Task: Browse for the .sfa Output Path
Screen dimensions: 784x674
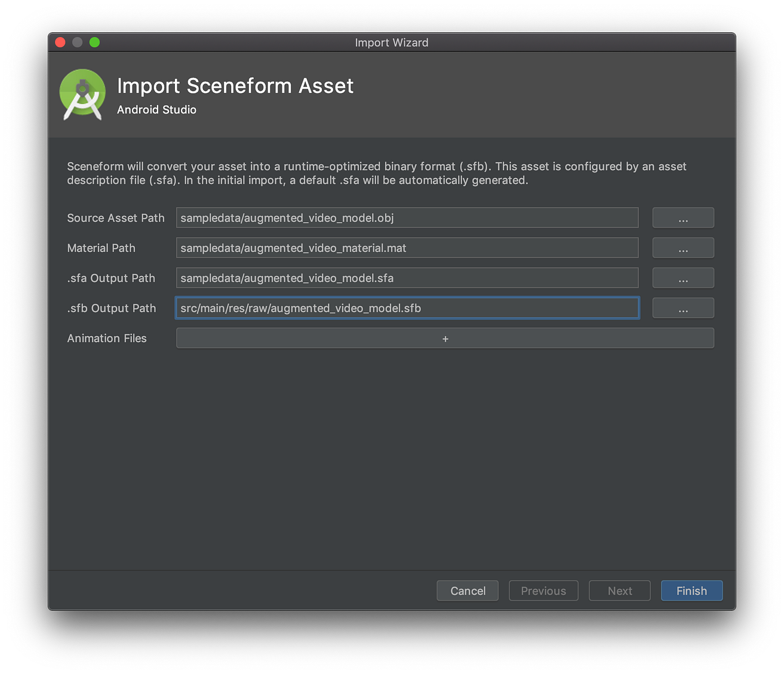Action: pyautogui.click(x=682, y=278)
